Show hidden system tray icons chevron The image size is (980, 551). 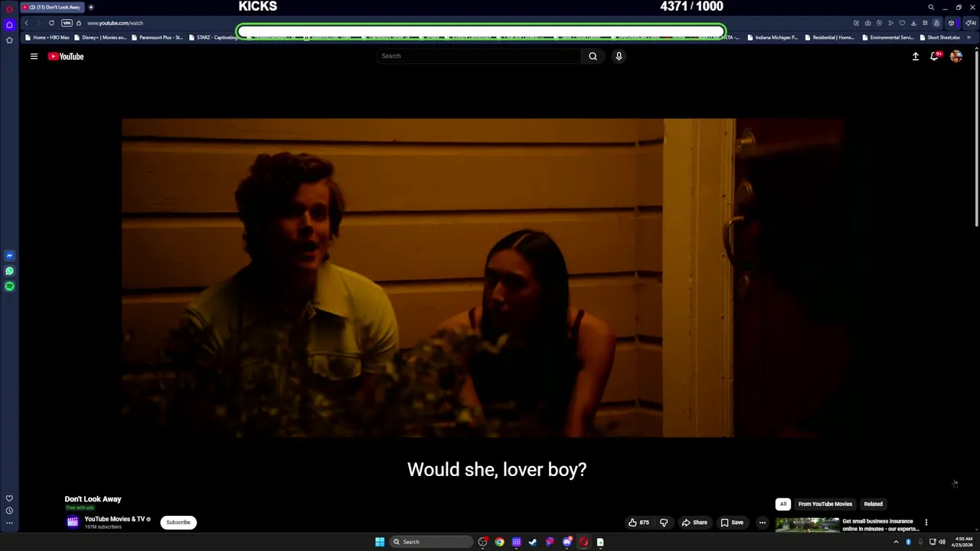click(x=896, y=542)
